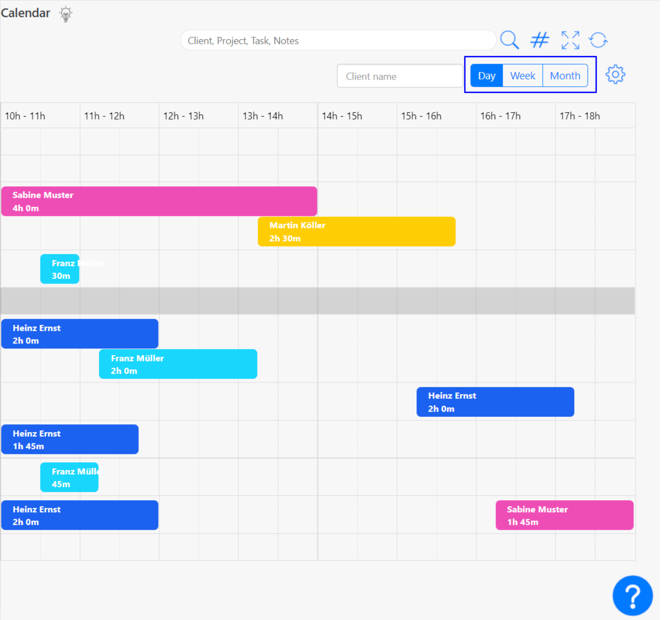Open the Sabine Muster 4h 0m entry
This screenshot has height=620, width=672.
click(x=158, y=201)
